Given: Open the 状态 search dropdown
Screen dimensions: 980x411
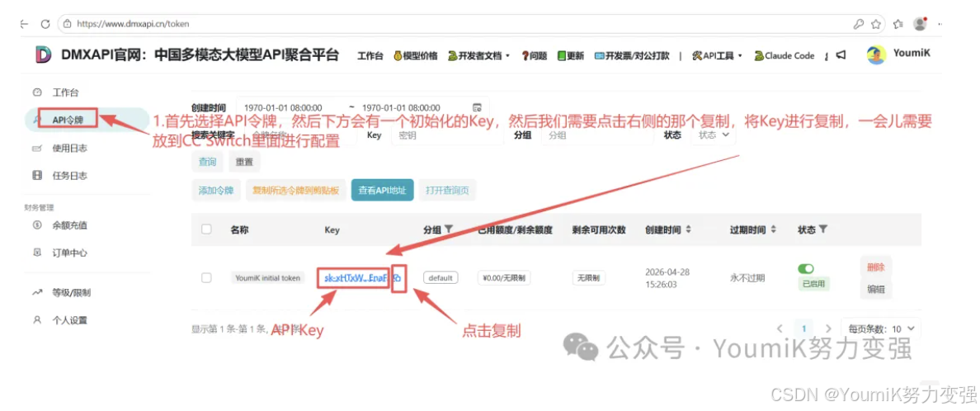Looking at the screenshot, I should coord(713,135).
